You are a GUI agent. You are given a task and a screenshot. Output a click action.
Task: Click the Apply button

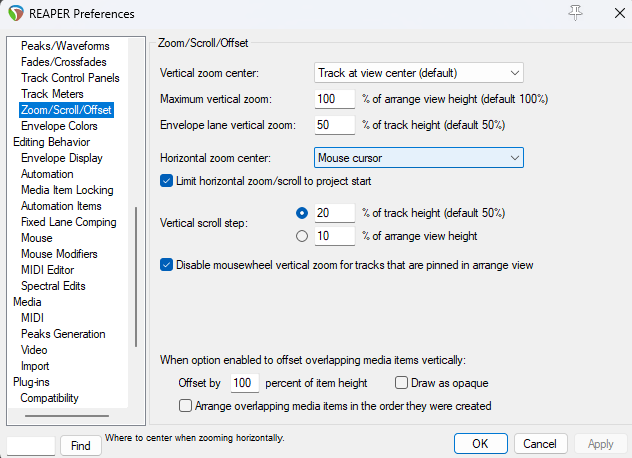click(x=600, y=444)
